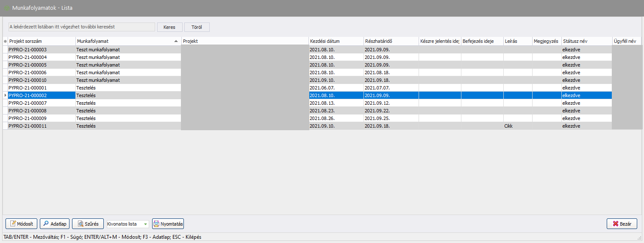The image size is (644, 243).
Task: Focus the list search input field
Action: tap(81, 27)
